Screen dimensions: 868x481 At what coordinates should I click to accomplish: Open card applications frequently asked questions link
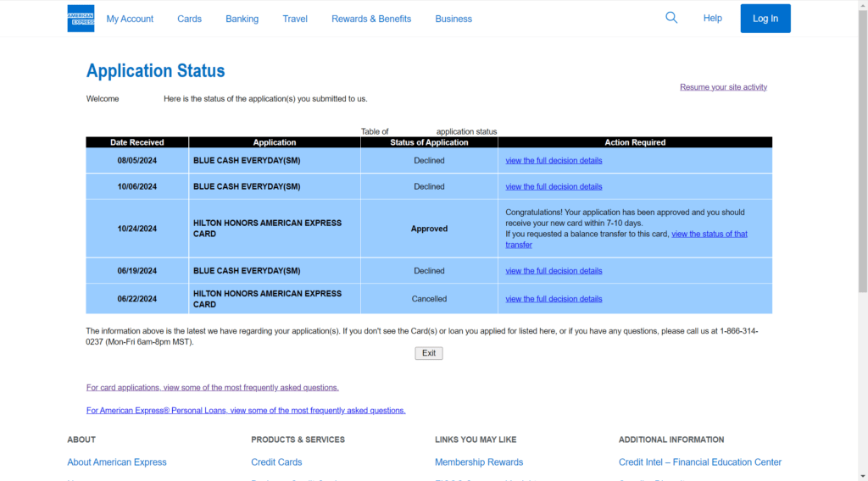point(212,388)
